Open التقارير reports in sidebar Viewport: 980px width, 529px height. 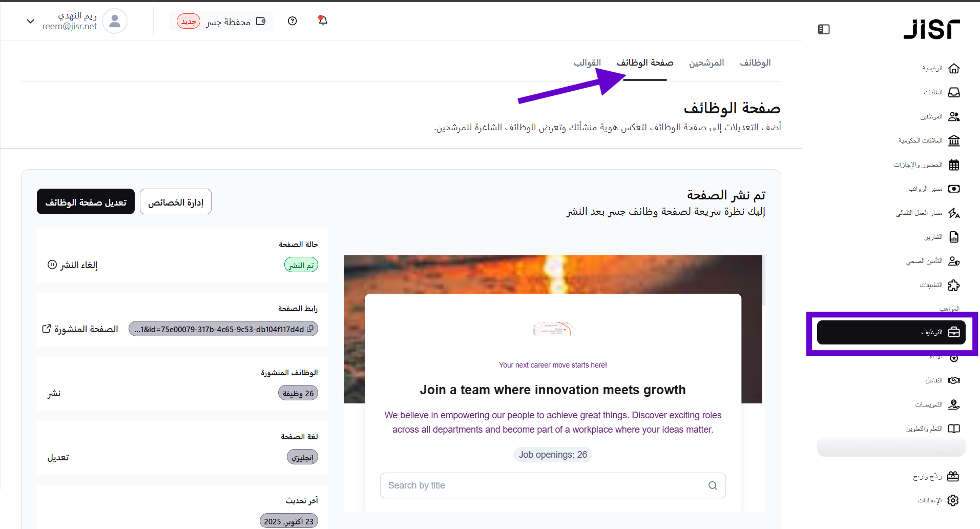point(942,237)
